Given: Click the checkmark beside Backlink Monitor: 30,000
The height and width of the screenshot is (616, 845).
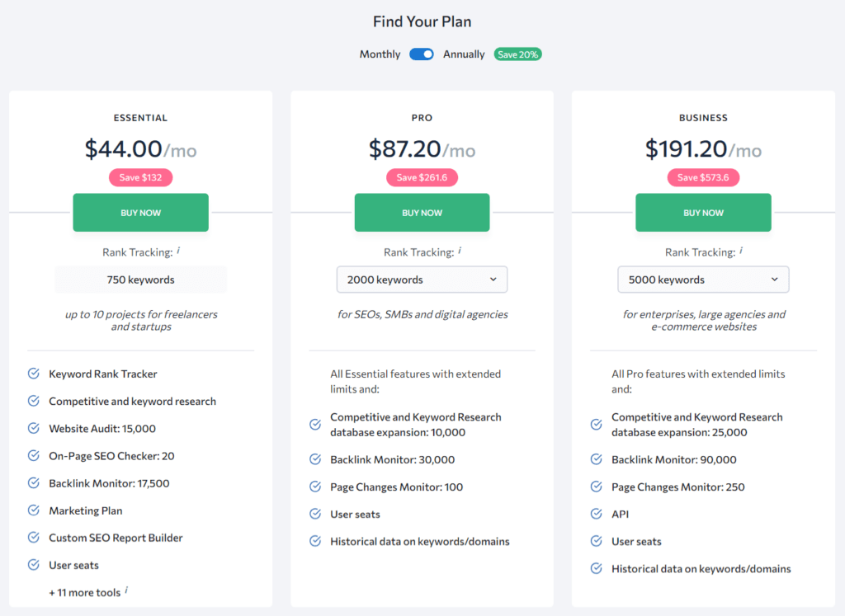Looking at the screenshot, I should tap(314, 459).
